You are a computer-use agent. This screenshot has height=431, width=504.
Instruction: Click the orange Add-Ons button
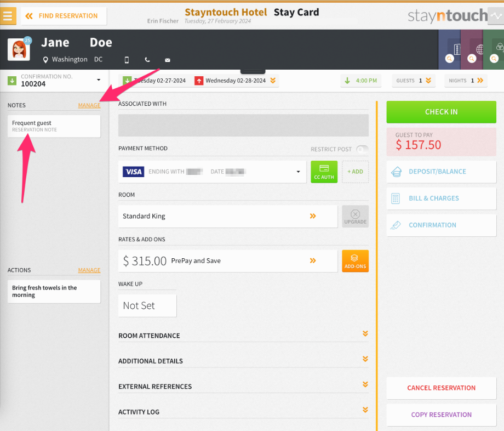pyautogui.click(x=355, y=261)
